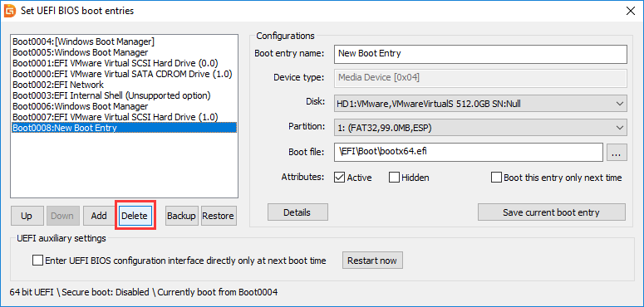Click the Boot file path field
Viewport: 644px width, 307px height.
[x=469, y=152]
